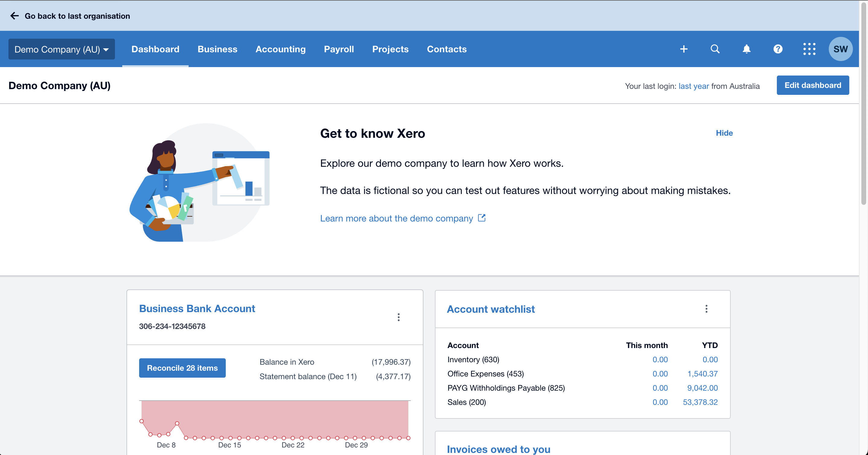Click the last year login link
This screenshot has width=868, height=455.
(x=694, y=86)
